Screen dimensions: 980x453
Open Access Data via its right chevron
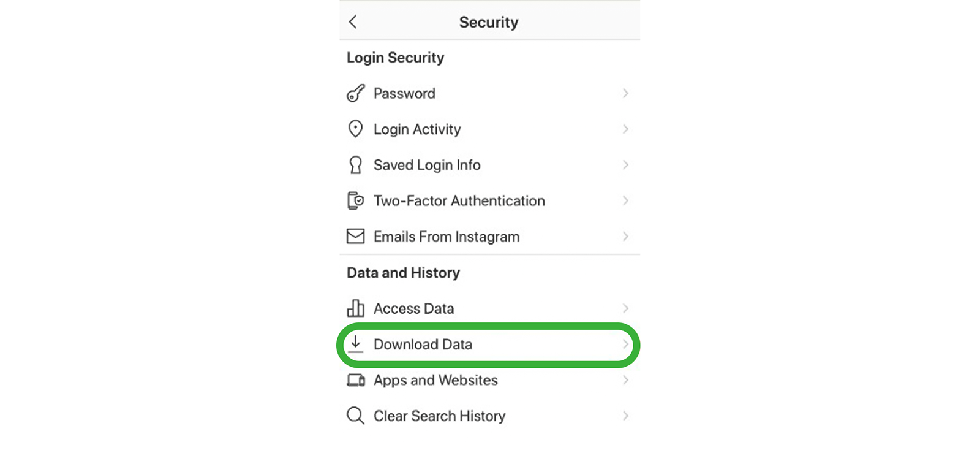[625, 308]
